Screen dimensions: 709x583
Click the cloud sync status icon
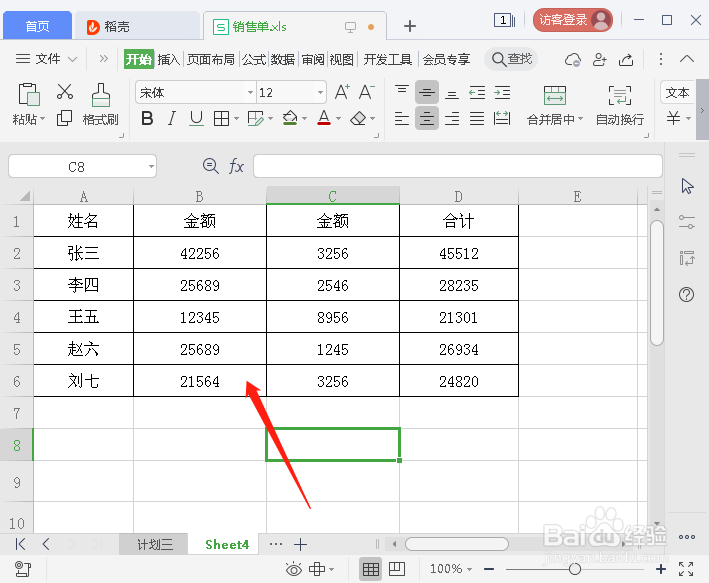coord(572,59)
